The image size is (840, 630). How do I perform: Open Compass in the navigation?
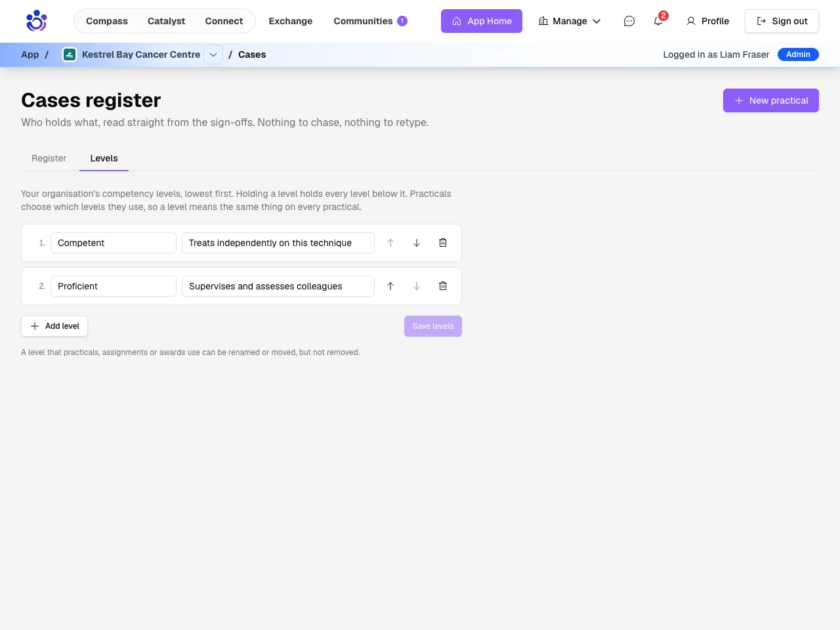point(107,21)
